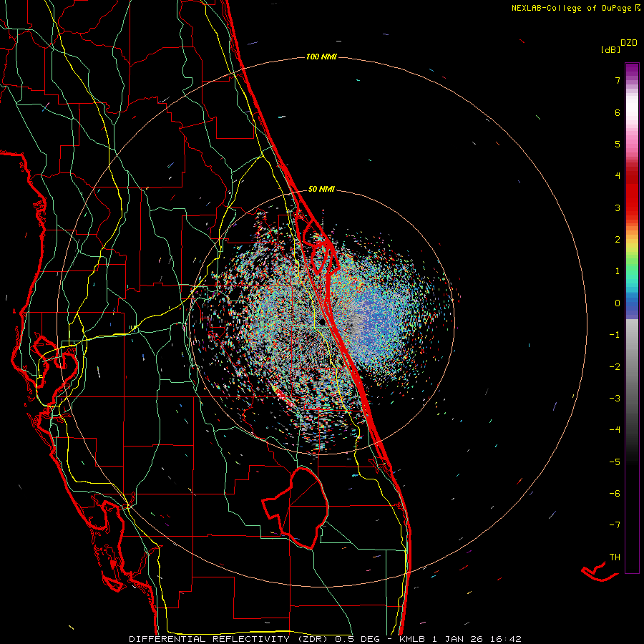Click the black radar site dot at the ring center

click(x=321, y=323)
